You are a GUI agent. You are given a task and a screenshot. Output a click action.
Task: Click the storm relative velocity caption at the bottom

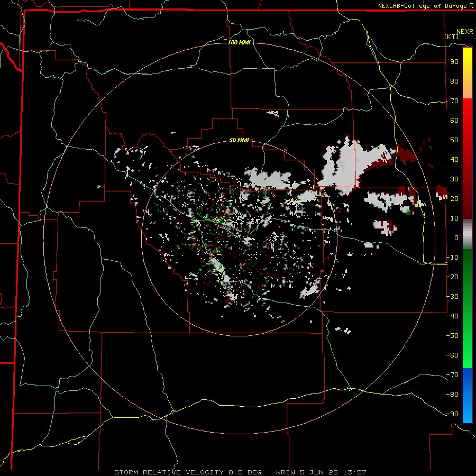[240, 472]
